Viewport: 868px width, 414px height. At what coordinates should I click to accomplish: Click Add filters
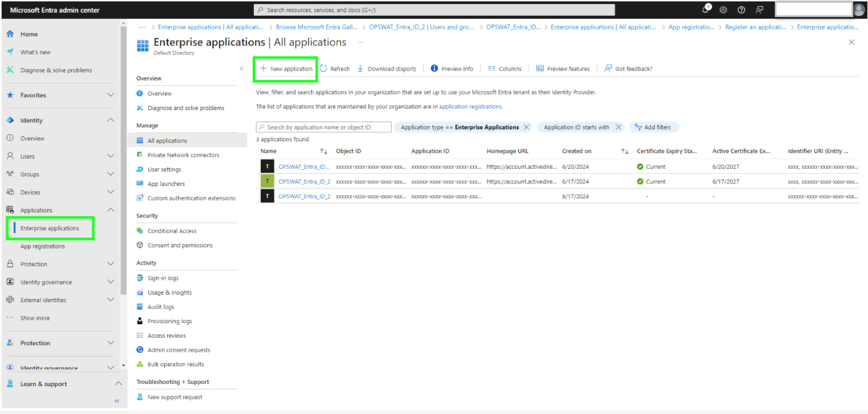(x=653, y=127)
